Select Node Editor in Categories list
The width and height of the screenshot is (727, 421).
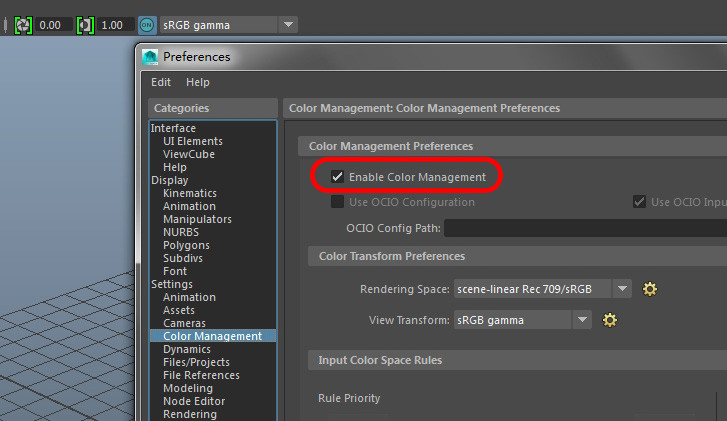tap(193, 401)
